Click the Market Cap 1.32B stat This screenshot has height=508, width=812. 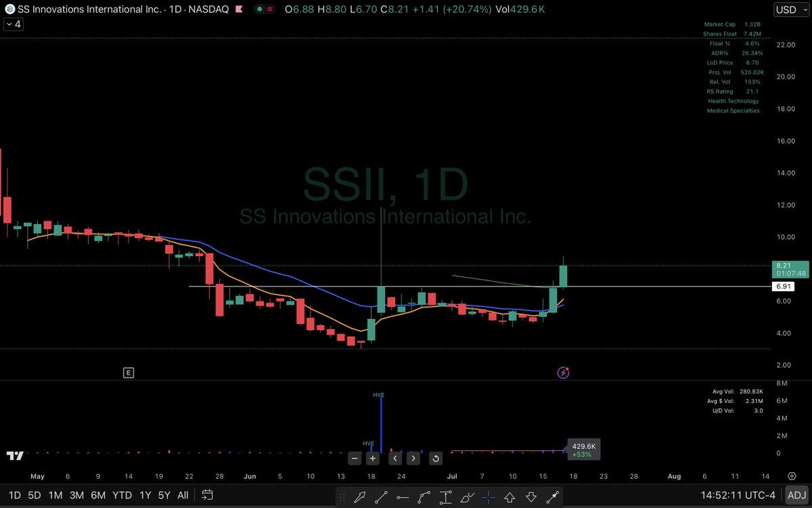click(x=733, y=24)
